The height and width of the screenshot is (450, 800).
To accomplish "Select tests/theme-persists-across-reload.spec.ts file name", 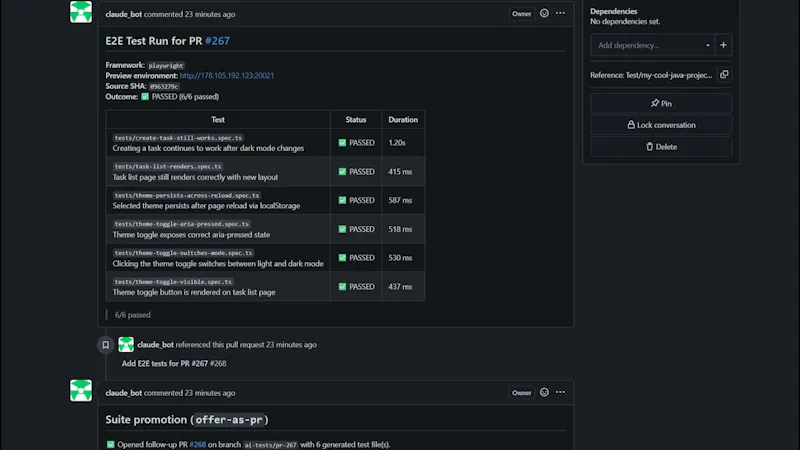I will (187, 195).
